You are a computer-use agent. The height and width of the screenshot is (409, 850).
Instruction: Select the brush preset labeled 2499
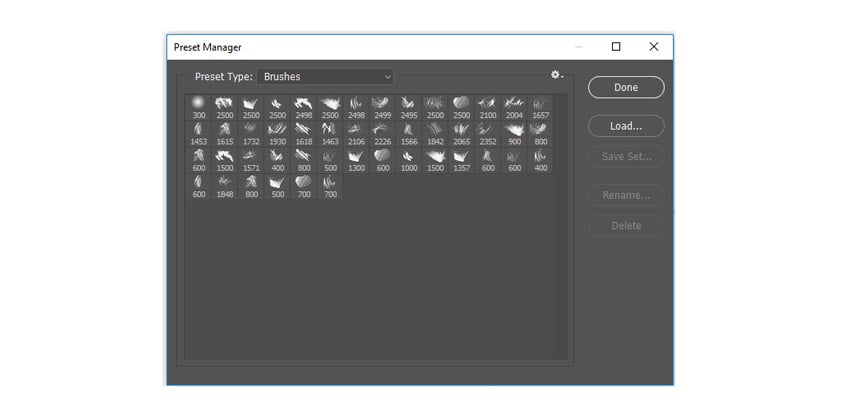383,107
